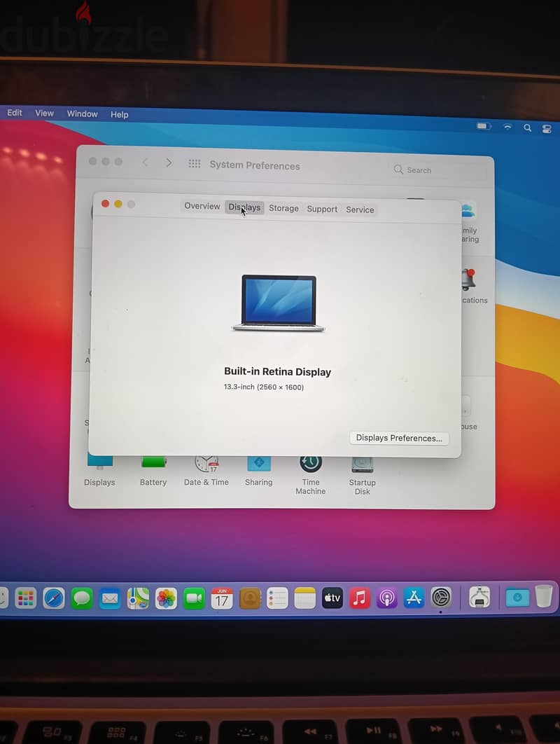Open Messages app in the Dock
The image size is (560, 744).
point(82,598)
